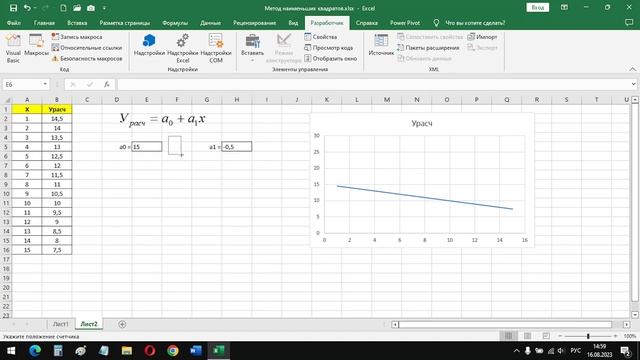Select sheet tab Лист2
The image size is (640, 360).
coord(89,324)
